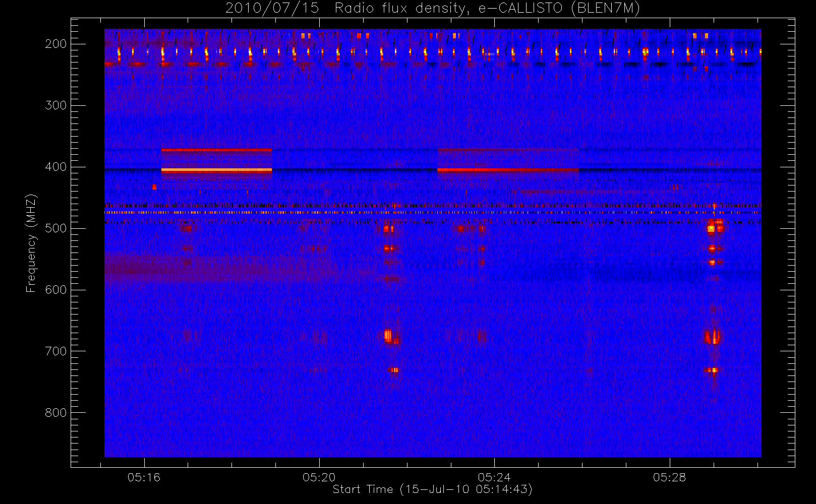Click the 700 frequency tick label
Image resolution: width=816 pixels, height=504 pixels.
pos(56,351)
